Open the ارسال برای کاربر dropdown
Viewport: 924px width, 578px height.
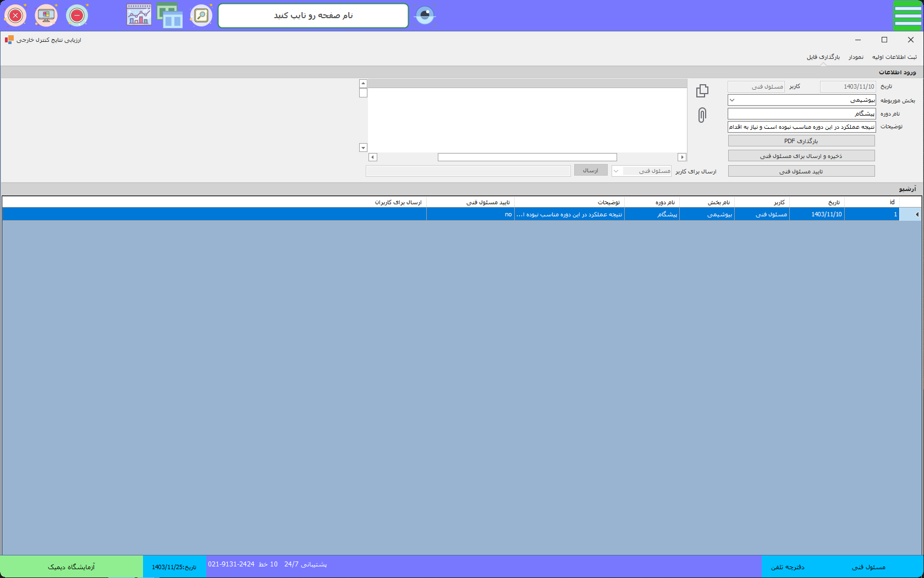tap(617, 171)
